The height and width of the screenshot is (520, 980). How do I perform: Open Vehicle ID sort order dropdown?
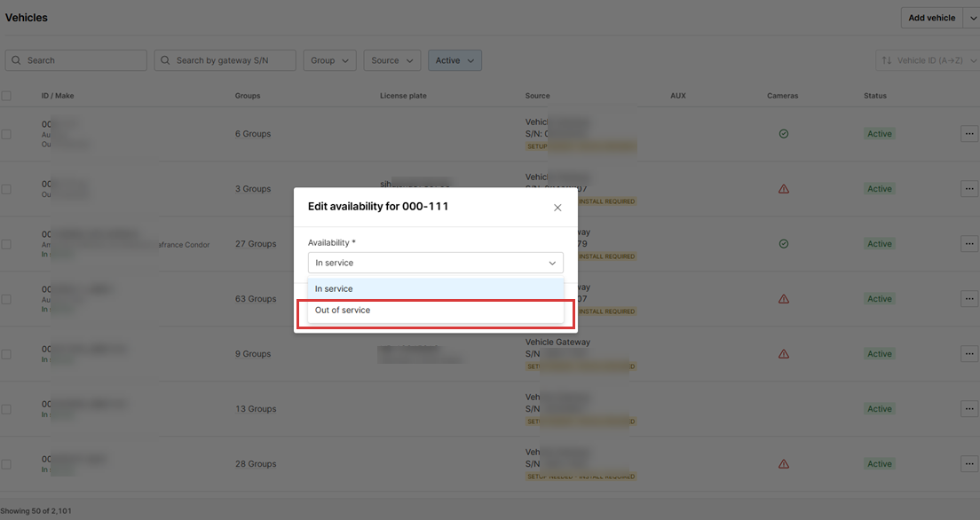coord(927,60)
